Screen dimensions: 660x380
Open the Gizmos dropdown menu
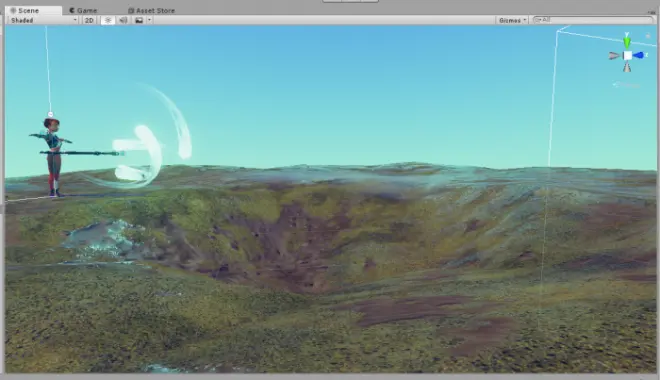(x=512, y=20)
